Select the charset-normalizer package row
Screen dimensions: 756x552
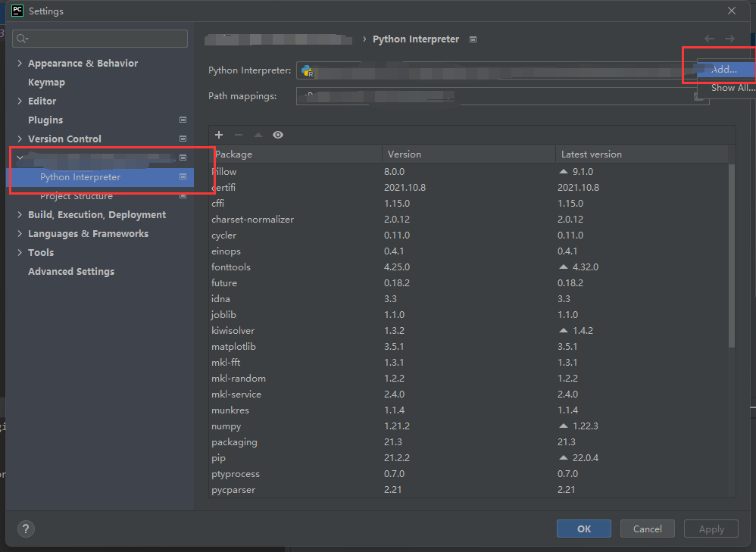[469, 220]
